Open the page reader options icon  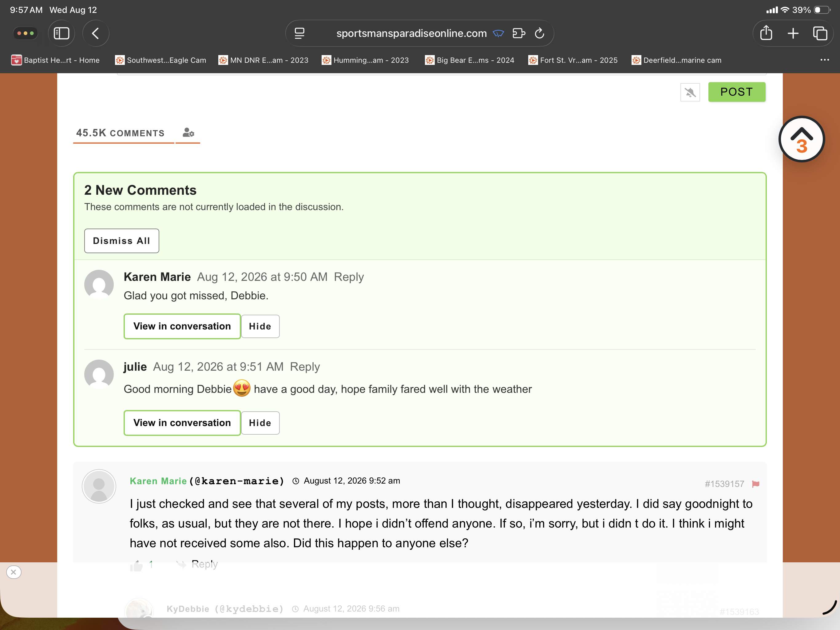click(x=299, y=34)
